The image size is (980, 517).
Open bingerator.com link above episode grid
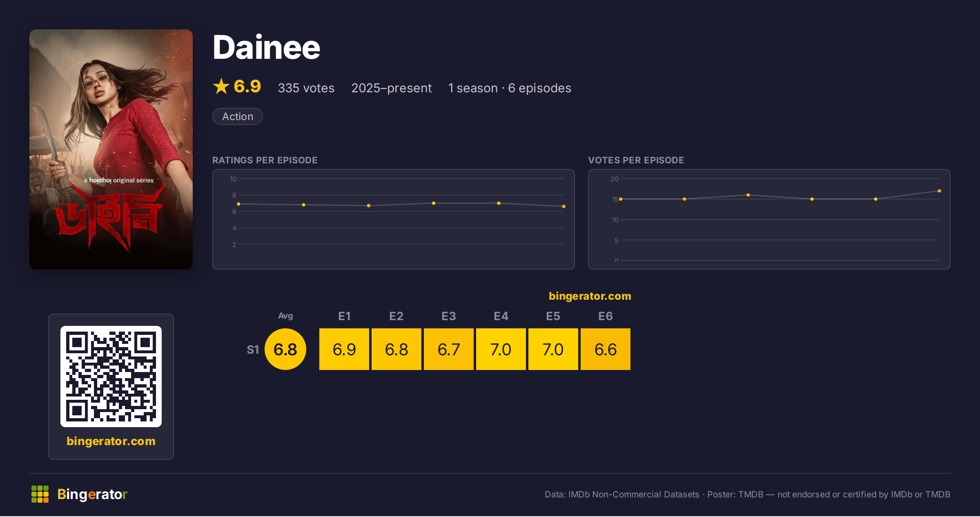point(590,296)
